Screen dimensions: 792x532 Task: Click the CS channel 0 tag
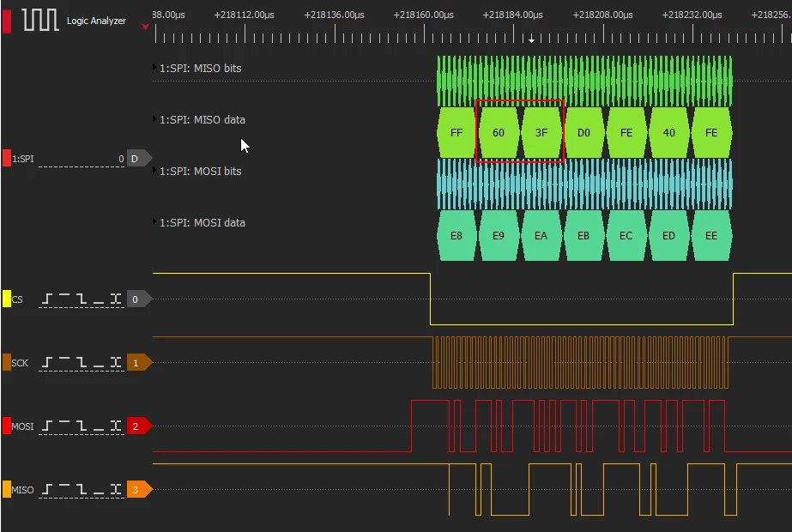[137, 299]
